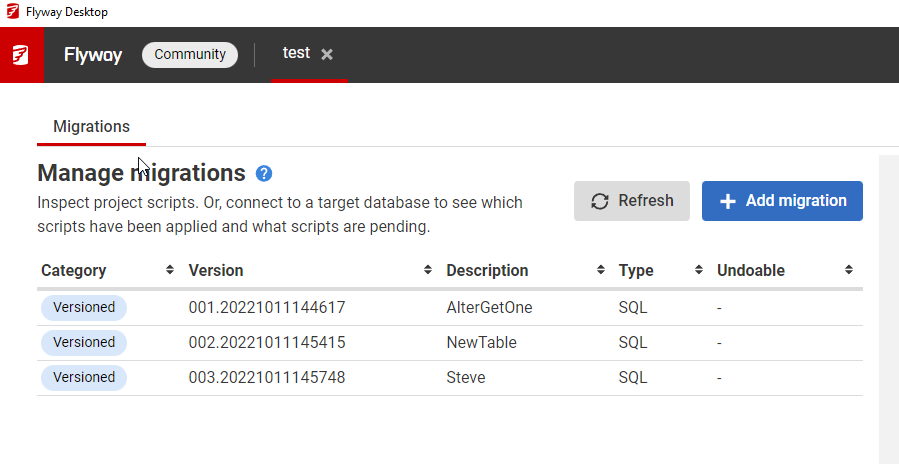Image resolution: width=899 pixels, height=464 pixels.
Task: Click Flyway Desktop title bar icon
Action: tap(11, 12)
